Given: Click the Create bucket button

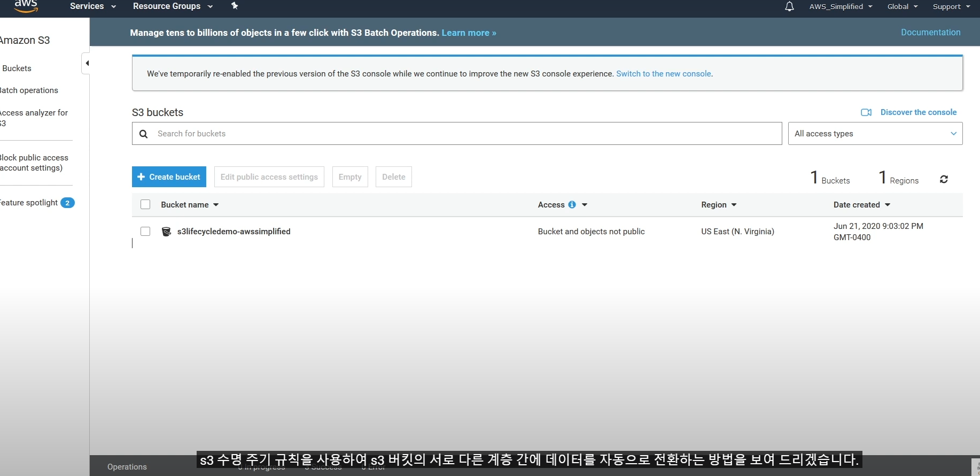Looking at the screenshot, I should pyautogui.click(x=169, y=177).
